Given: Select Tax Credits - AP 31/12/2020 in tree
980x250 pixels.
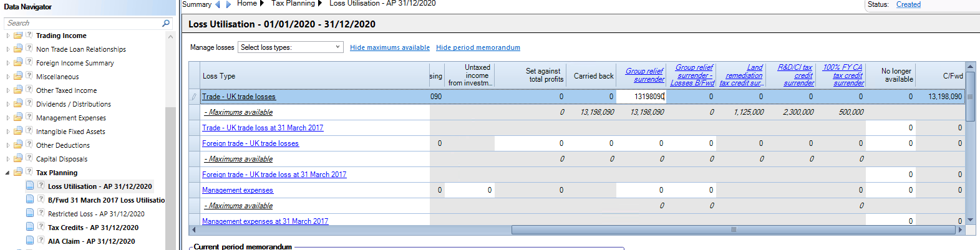Looking at the screenshot, I should [x=93, y=228].
